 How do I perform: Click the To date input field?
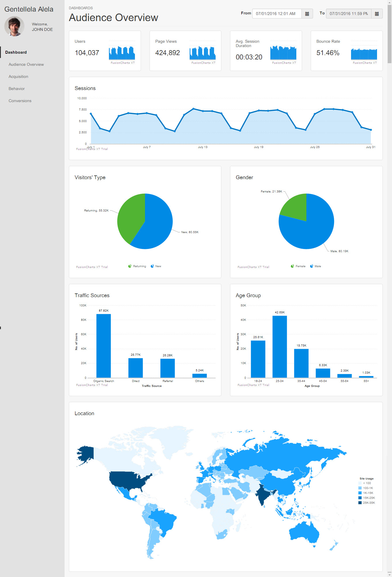pos(348,14)
